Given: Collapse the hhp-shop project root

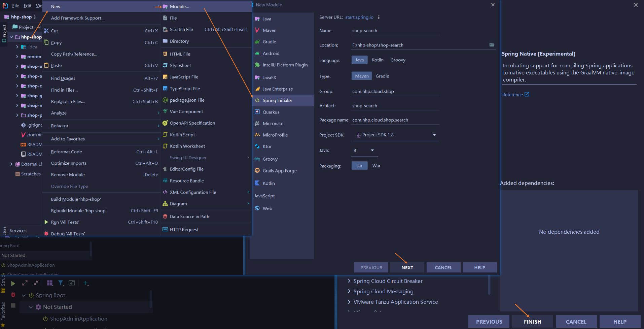Looking at the screenshot, I should pyautogui.click(x=11, y=37).
